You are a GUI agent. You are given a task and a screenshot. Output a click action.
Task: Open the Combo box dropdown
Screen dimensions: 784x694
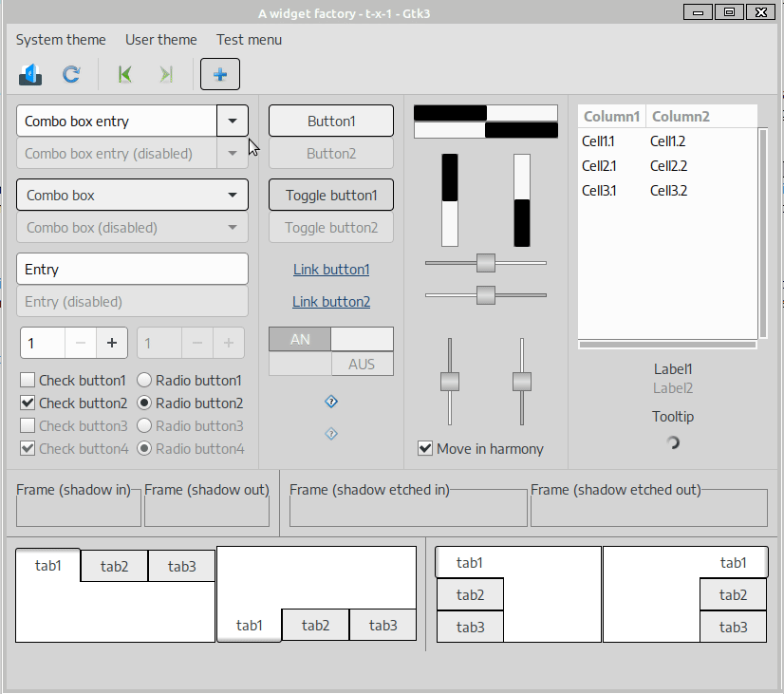point(133,195)
